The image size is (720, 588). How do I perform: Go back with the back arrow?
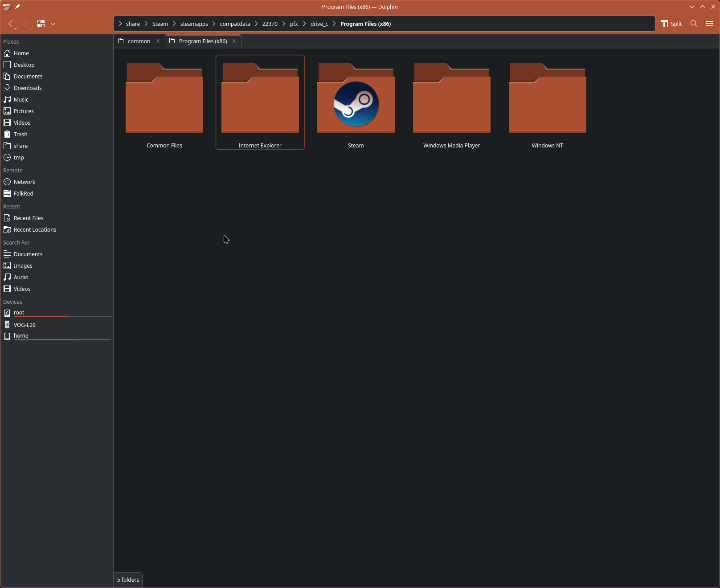click(11, 24)
